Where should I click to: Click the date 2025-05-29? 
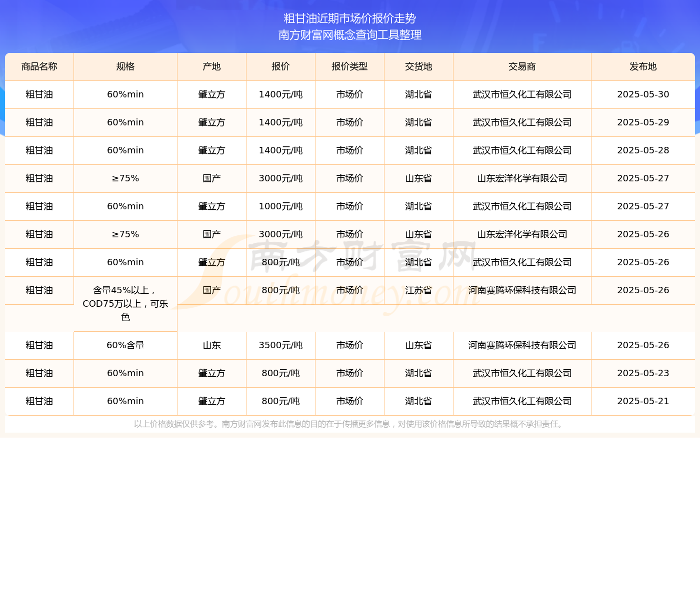click(x=643, y=122)
